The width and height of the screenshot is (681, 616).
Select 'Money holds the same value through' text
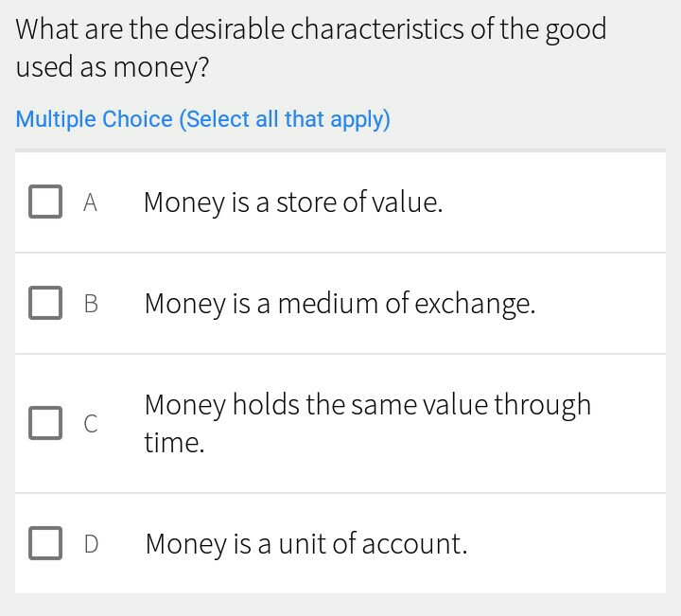point(367,405)
